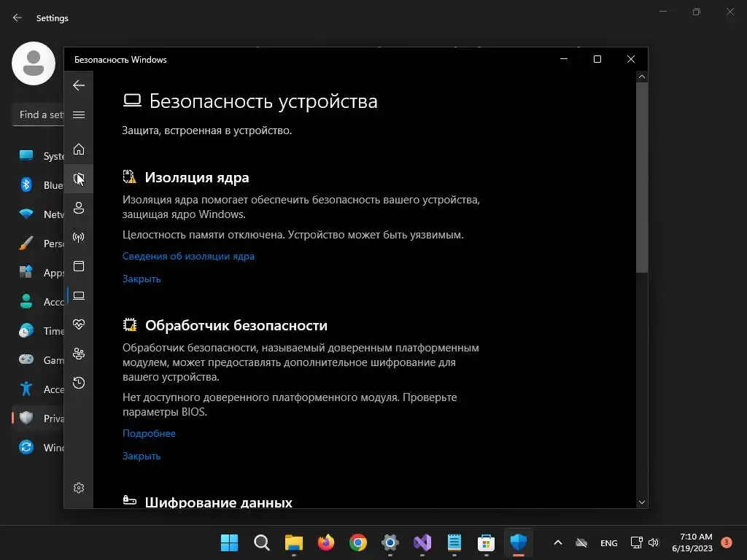Show hidden tray icons chevron
Viewport: 747px width, 560px height.
[558, 542]
